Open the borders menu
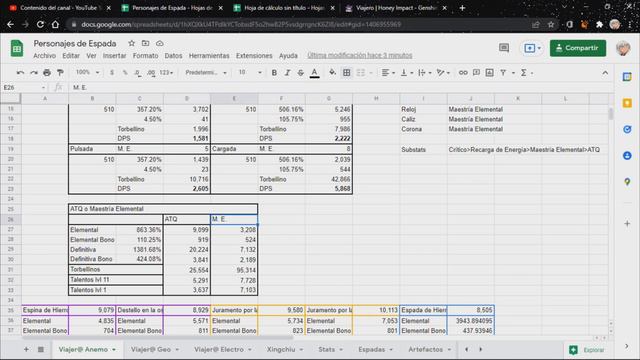 tap(347, 73)
